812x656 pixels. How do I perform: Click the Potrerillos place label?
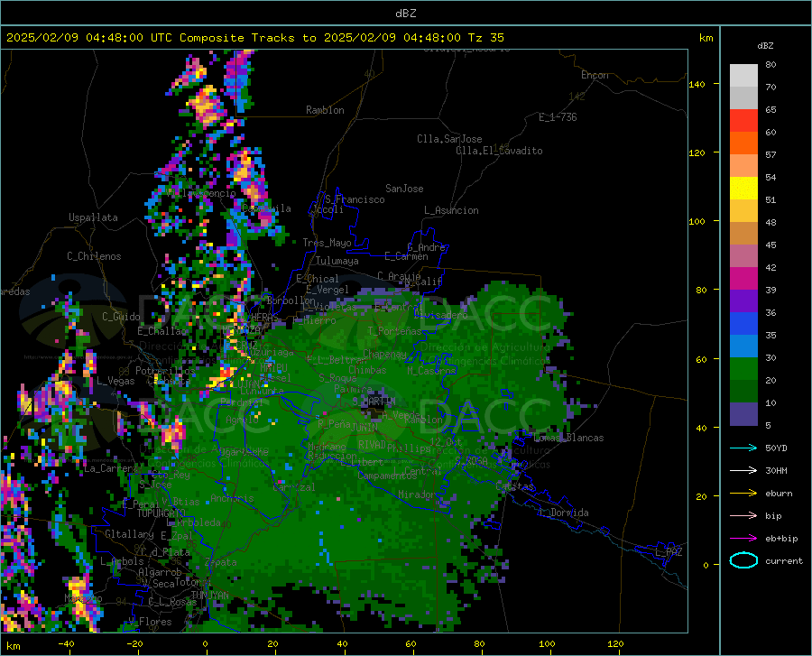[165, 371]
